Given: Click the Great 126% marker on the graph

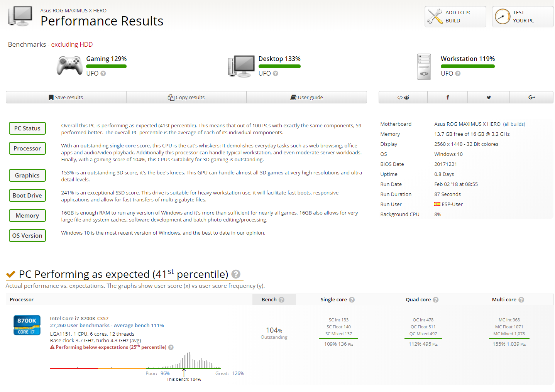Looking at the screenshot, I should coord(230,373).
